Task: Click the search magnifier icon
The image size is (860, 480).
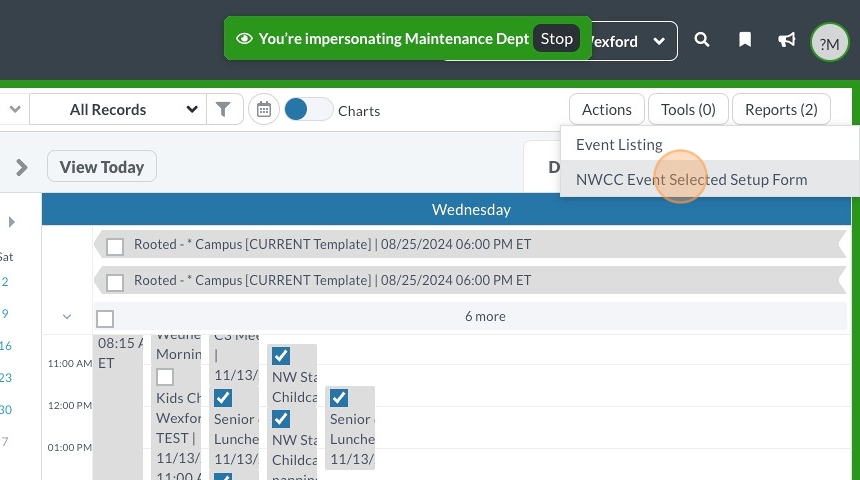Action: (702, 41)
